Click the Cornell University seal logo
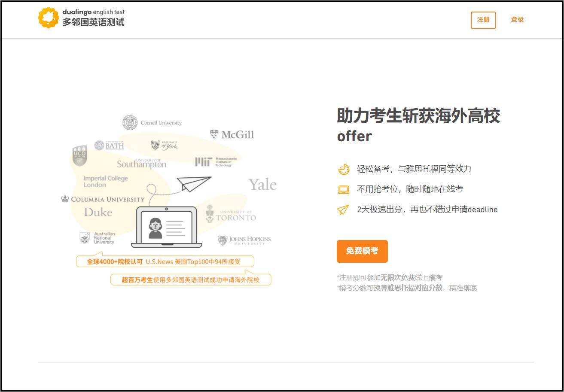The image size is (564, 392). coord(130,123)
